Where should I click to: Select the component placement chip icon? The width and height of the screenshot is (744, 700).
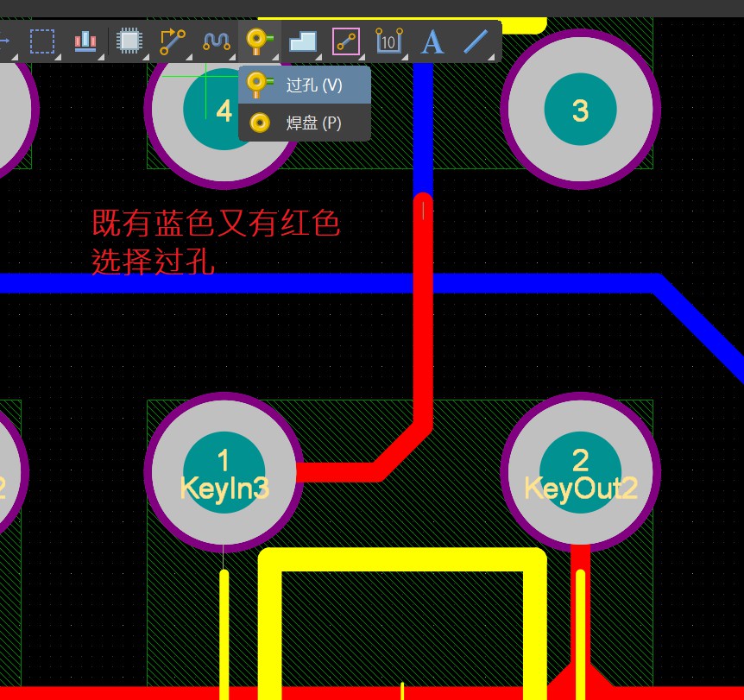128,40
